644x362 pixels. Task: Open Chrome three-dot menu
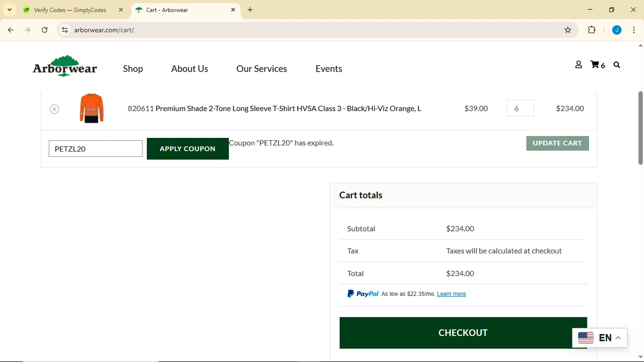click(x=634, y=30)
